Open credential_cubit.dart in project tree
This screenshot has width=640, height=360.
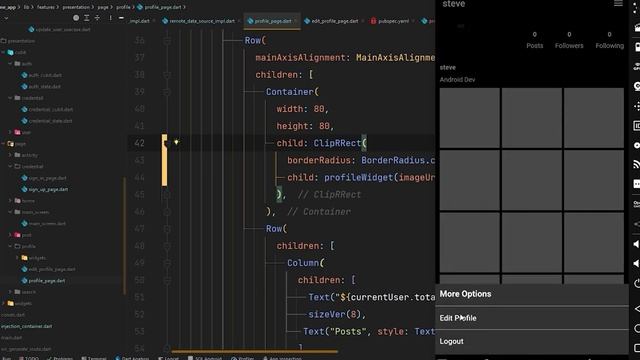(x=47, y=109)
